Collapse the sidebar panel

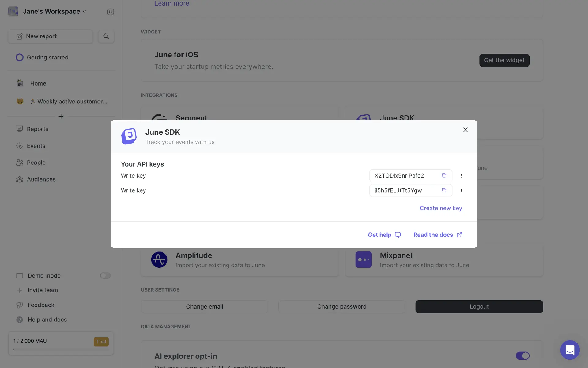point(111,12)
